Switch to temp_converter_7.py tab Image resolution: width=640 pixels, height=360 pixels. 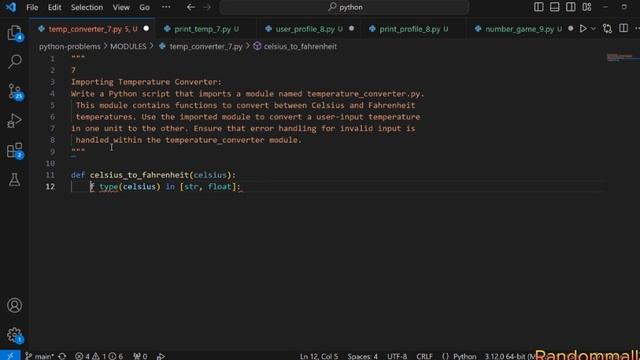[93, 29]
